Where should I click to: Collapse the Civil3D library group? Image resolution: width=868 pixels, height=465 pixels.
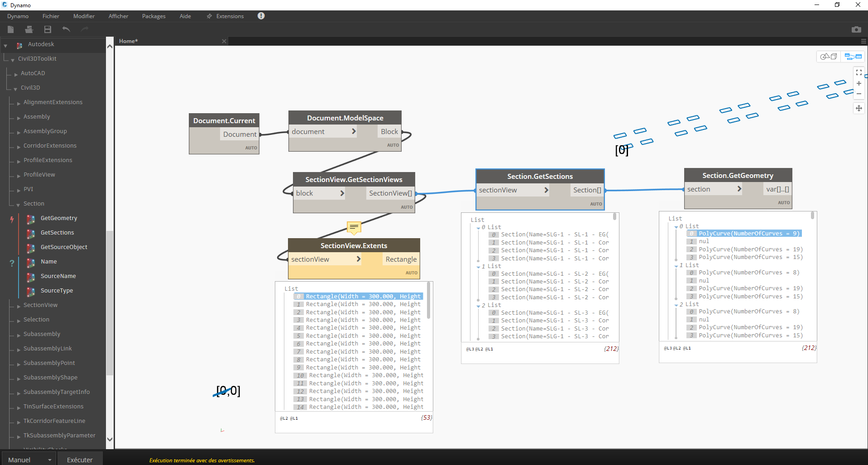click(x=15, y=89)
